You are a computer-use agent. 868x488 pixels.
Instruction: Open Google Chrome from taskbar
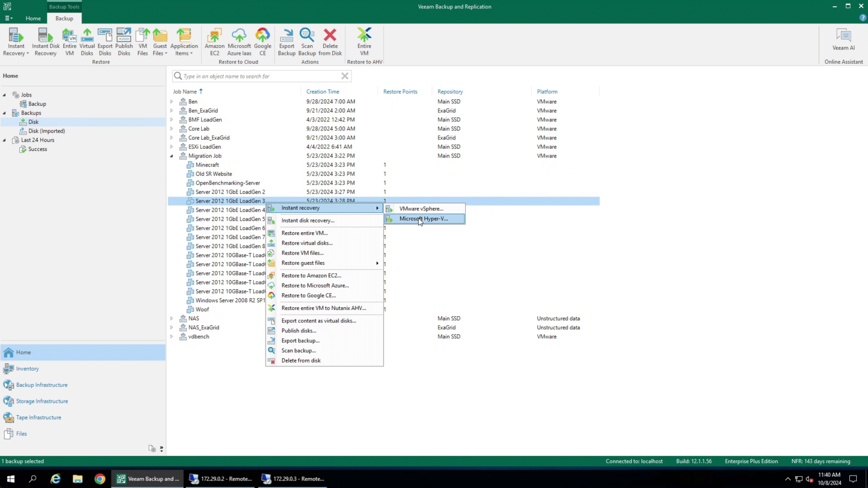click(100, 479)
